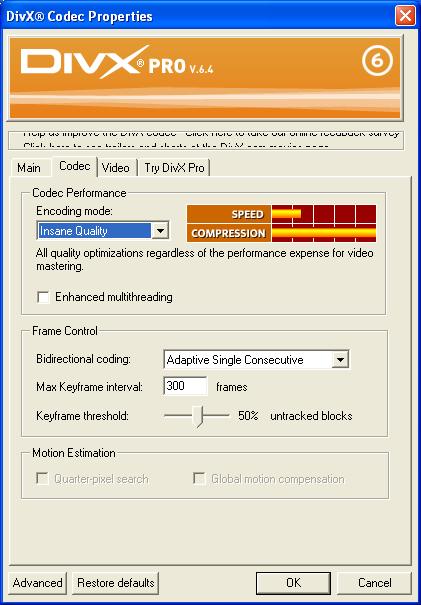Select the Insane Quality combo box

(103, 231)
